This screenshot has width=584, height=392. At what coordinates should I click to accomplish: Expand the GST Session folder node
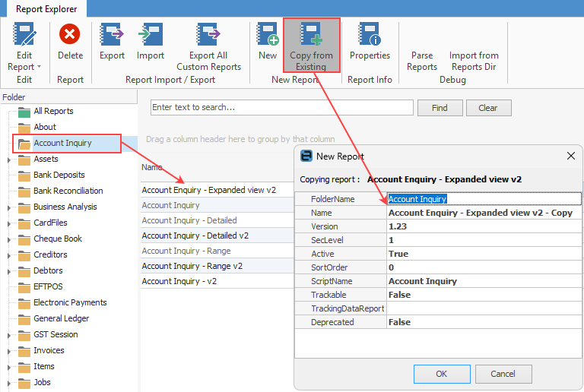point(9,336)
